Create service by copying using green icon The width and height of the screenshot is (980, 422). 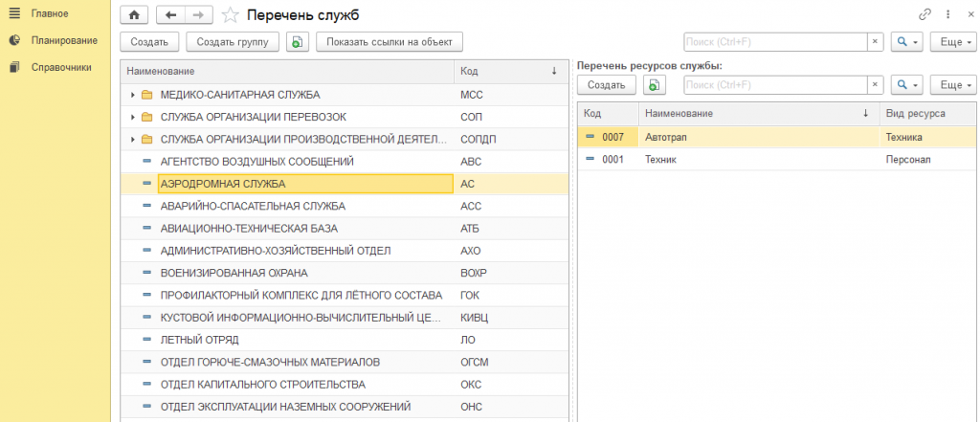tap(299, 42)
